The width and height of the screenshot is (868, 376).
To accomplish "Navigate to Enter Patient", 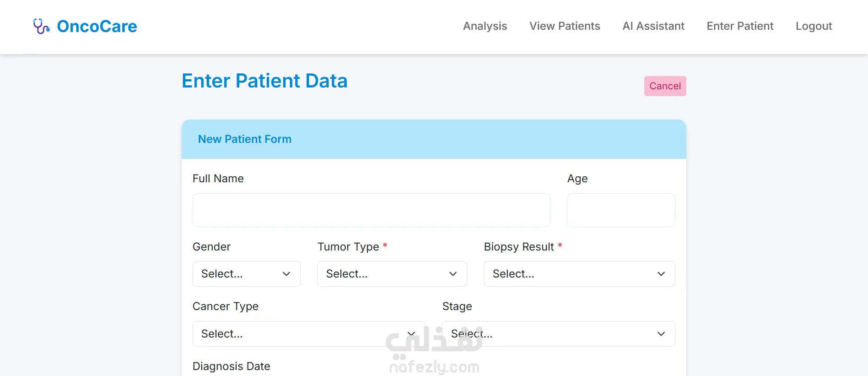I will [x=739, y=26].
